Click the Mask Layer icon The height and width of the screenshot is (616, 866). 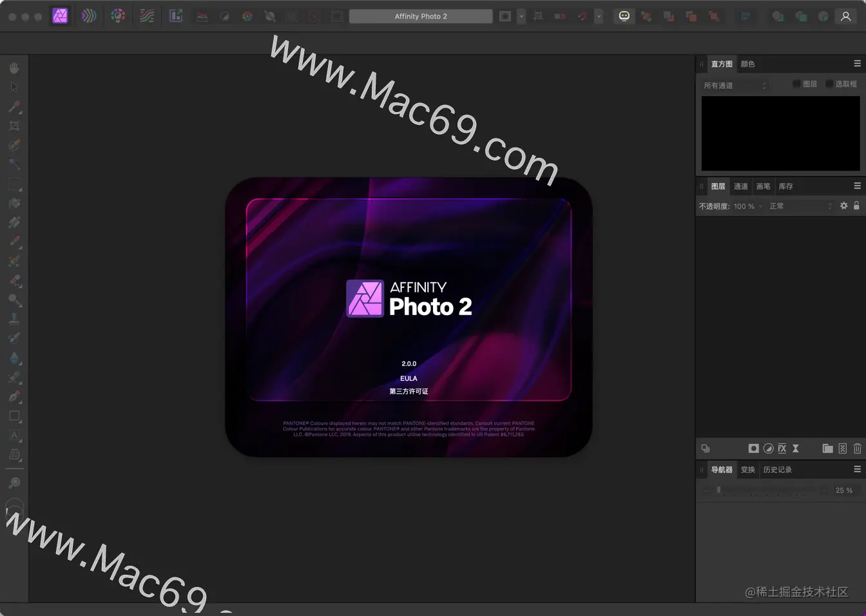(x=753, y=448)
